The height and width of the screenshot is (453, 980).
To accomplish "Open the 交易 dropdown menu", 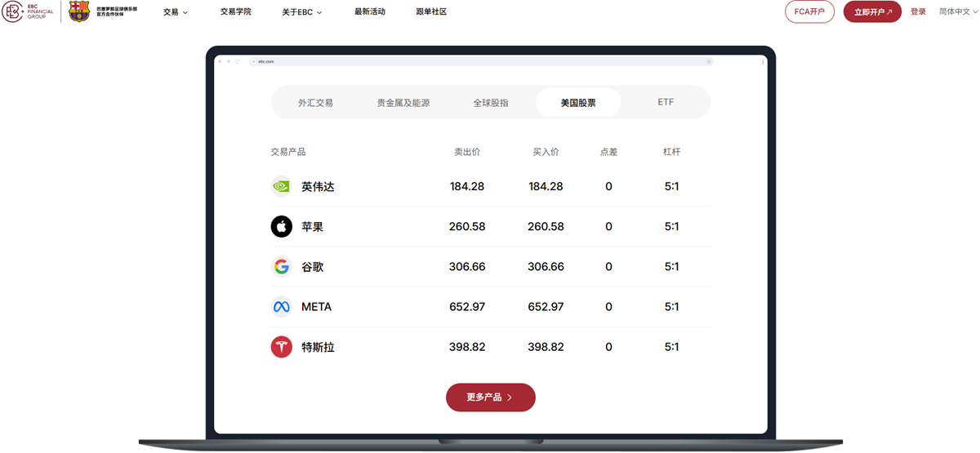I will (x=175, y=12).
